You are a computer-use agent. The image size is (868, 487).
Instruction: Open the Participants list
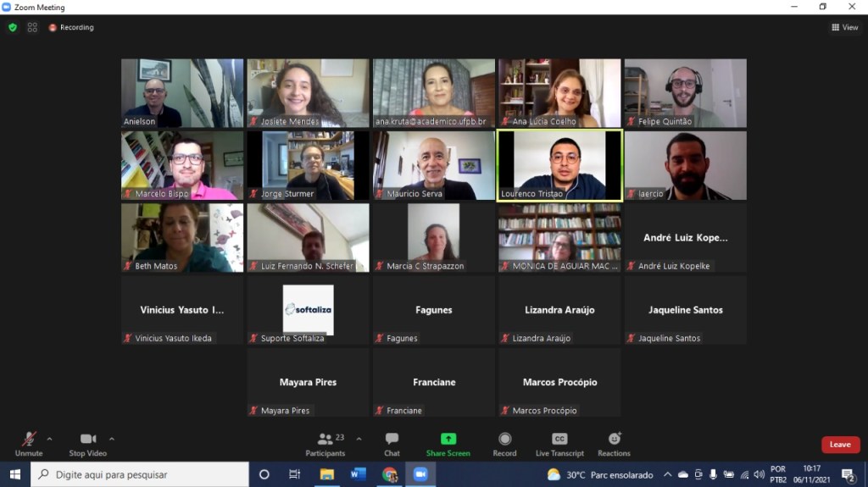pos(325,443)
